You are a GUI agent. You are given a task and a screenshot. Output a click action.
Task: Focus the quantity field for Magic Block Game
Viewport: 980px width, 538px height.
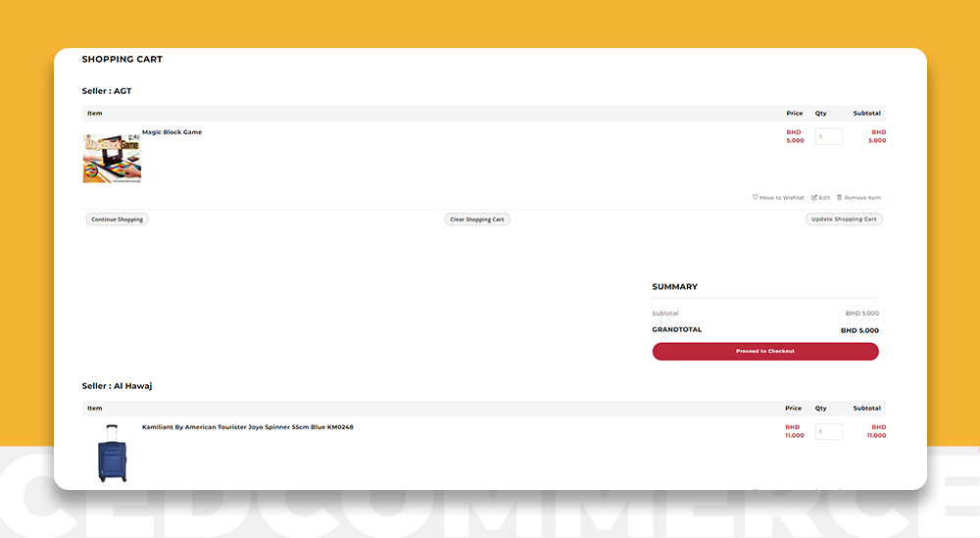point(828,136)
